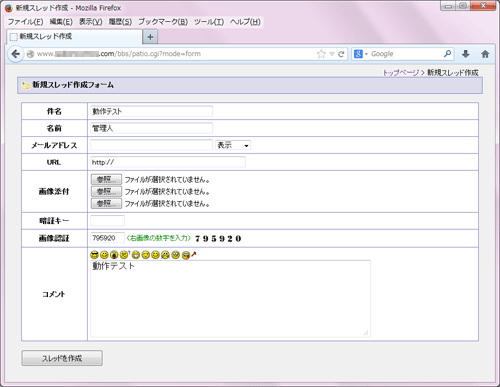
Task: Go to the home page icon
Action: [485, 54]
